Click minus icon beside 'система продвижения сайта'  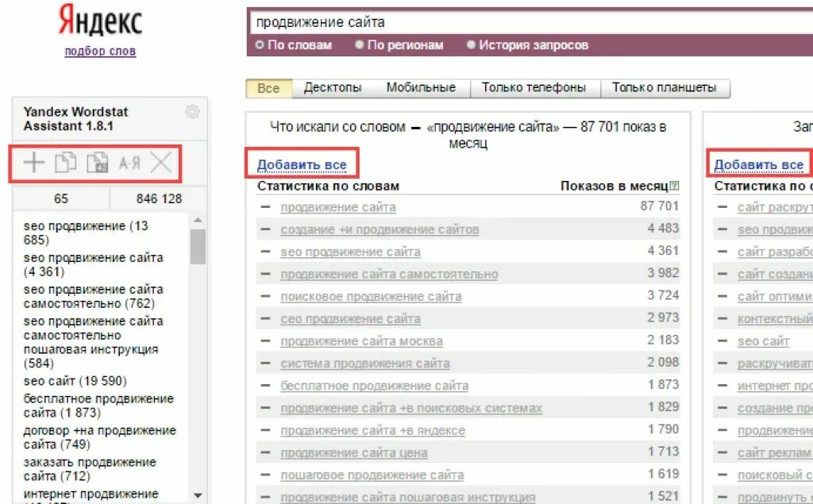point(265,363)
